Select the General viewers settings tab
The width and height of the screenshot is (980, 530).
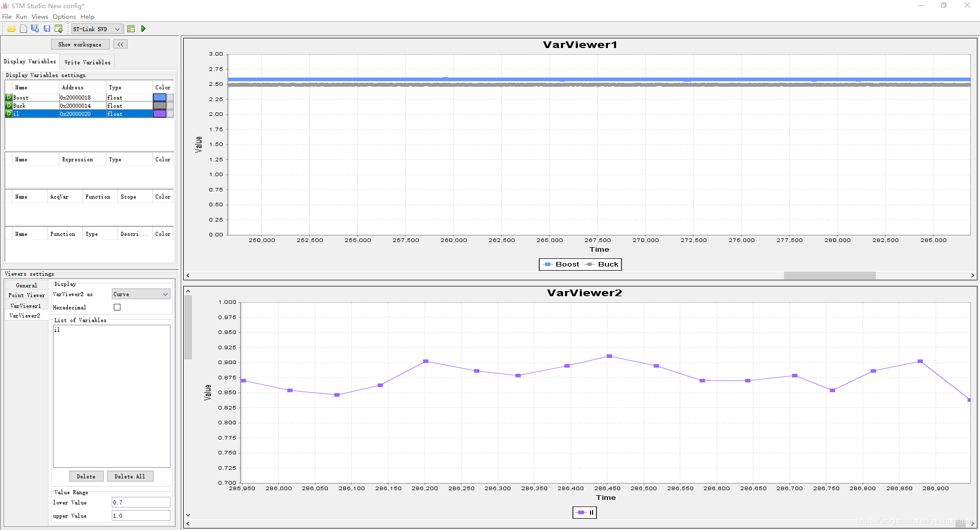click(x=27, y=285)
